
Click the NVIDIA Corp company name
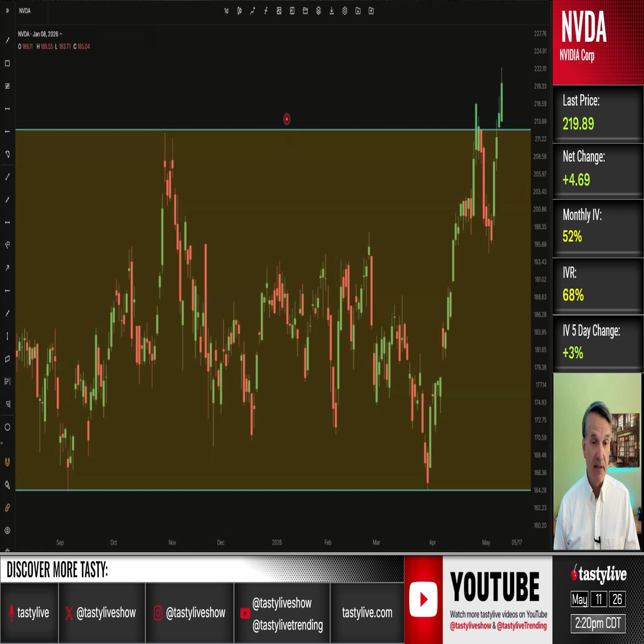pos(577,55)
